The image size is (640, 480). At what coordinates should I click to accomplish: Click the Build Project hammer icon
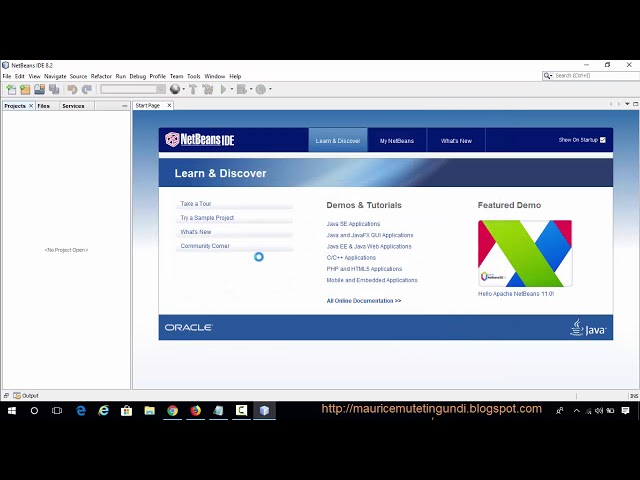(x=193, y=89)
